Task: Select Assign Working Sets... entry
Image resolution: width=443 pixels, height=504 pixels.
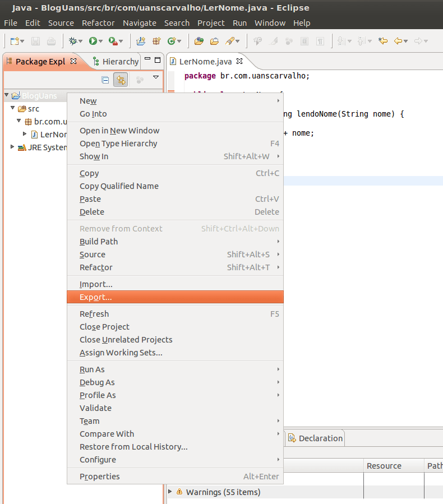Action: coord(175,353)
